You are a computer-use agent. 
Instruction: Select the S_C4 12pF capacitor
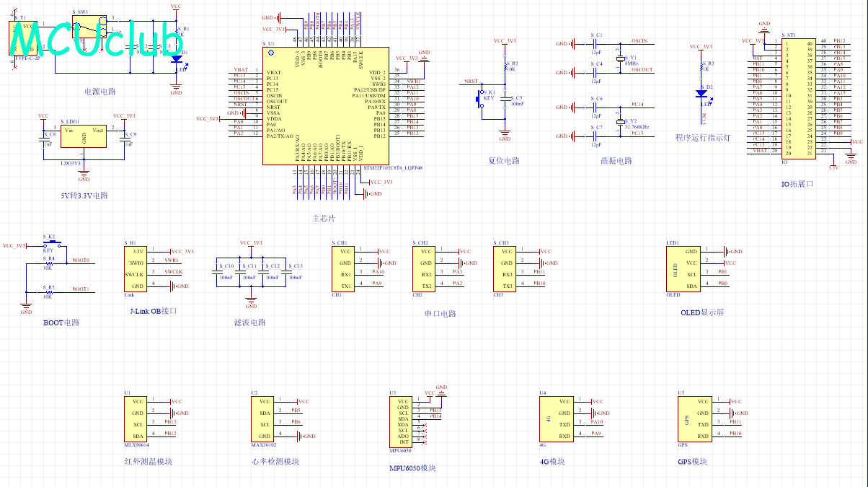pyautogui.click(x=595, y=73)
